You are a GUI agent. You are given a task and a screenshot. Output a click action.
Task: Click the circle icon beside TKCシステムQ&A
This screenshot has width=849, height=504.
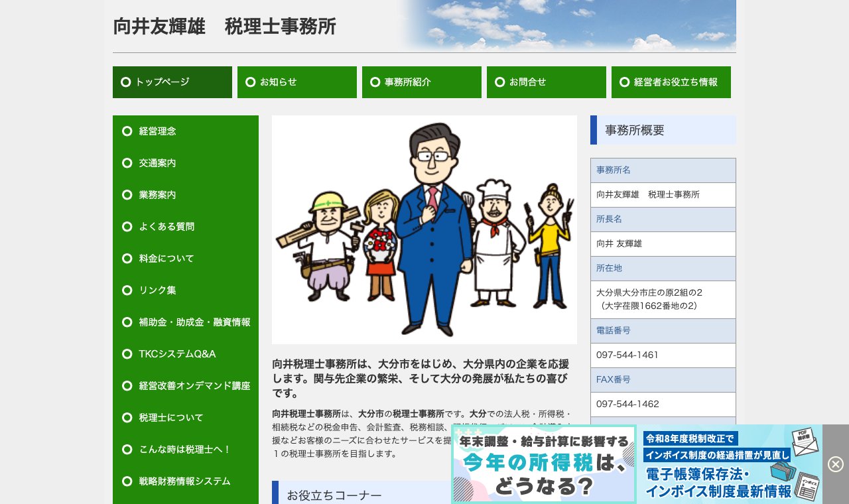[127, 354]
